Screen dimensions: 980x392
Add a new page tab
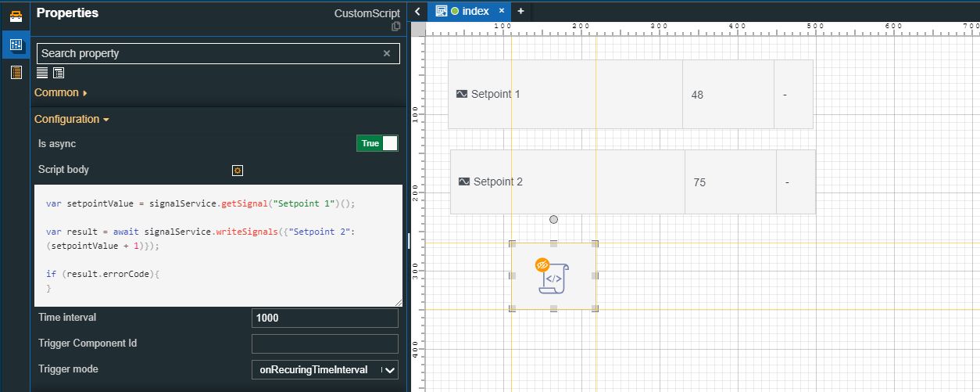pyautogui.click(x=520, y=11)
